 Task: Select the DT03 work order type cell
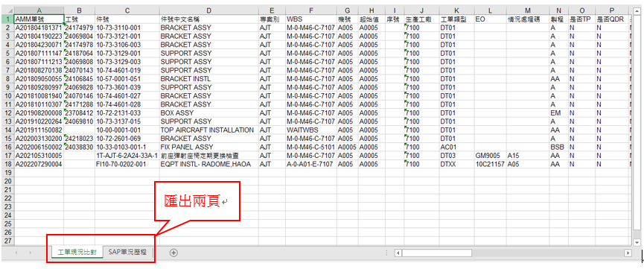(x=456, y=156)
